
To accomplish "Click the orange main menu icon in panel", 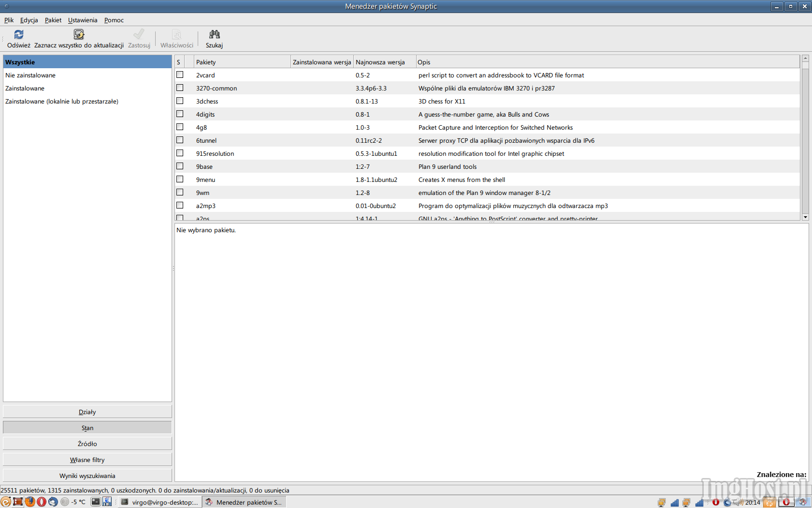I will coord(6,502).
